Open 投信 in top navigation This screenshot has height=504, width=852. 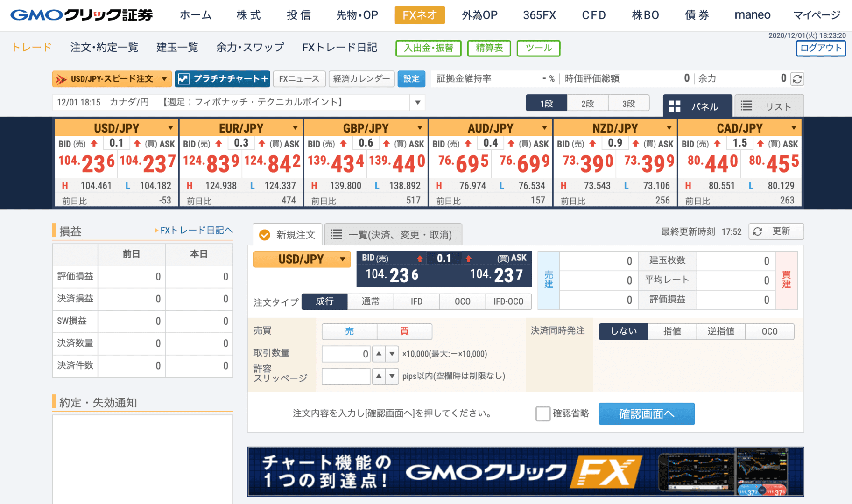pos(299,15)
